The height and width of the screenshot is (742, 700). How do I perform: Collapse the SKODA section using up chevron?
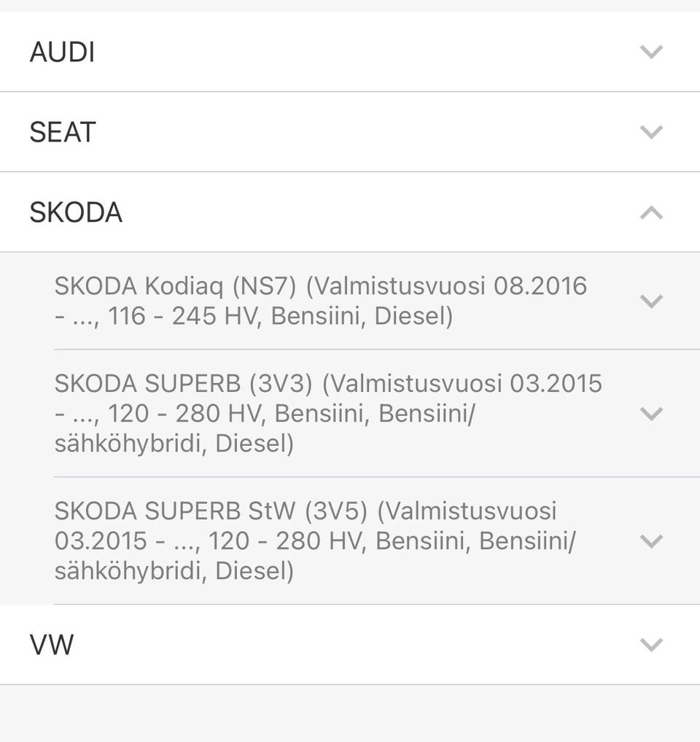[x=650, y=212]
